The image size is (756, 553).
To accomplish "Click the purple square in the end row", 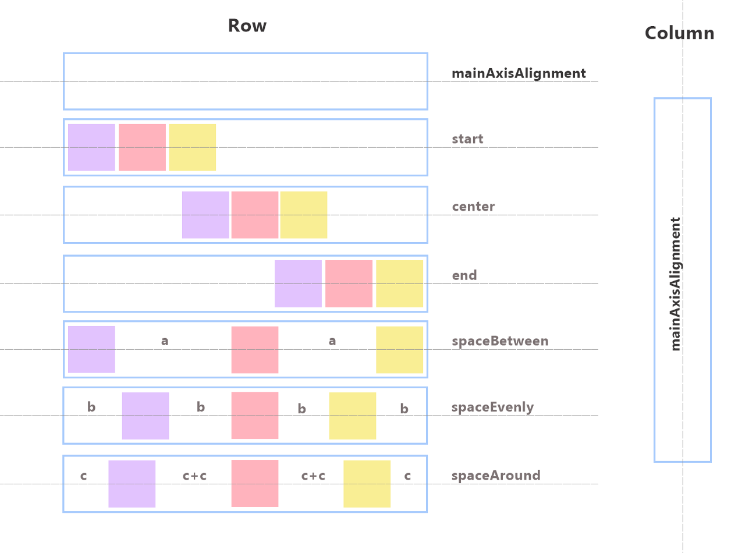I will 298,283.
